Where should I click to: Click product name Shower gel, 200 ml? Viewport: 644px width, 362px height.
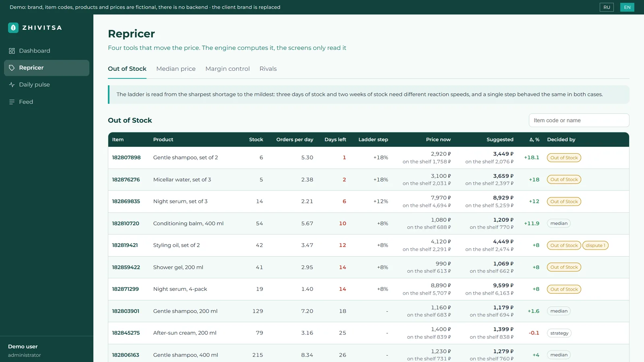click(x=178, y=267)
